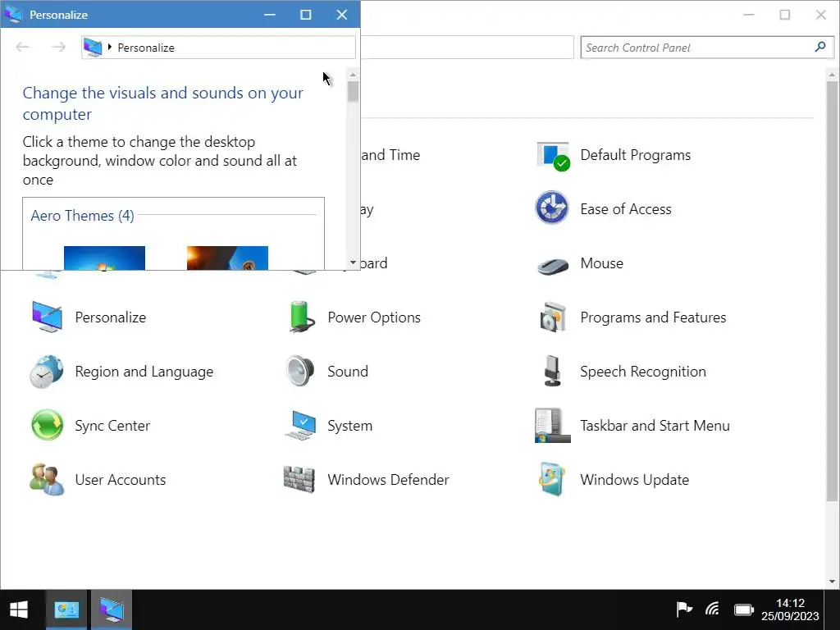The image size is (840, 630).
Task: Go forward in the Personalize window
Action: (x=58, y=47)
